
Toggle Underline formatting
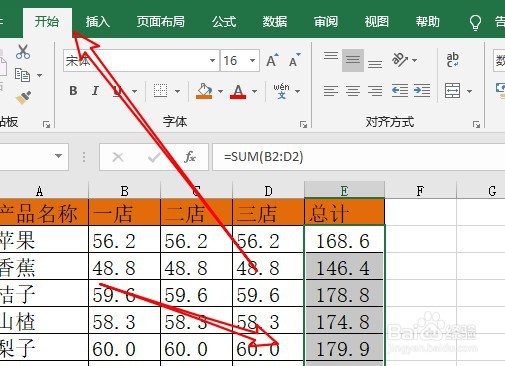(x=117, y=91)
